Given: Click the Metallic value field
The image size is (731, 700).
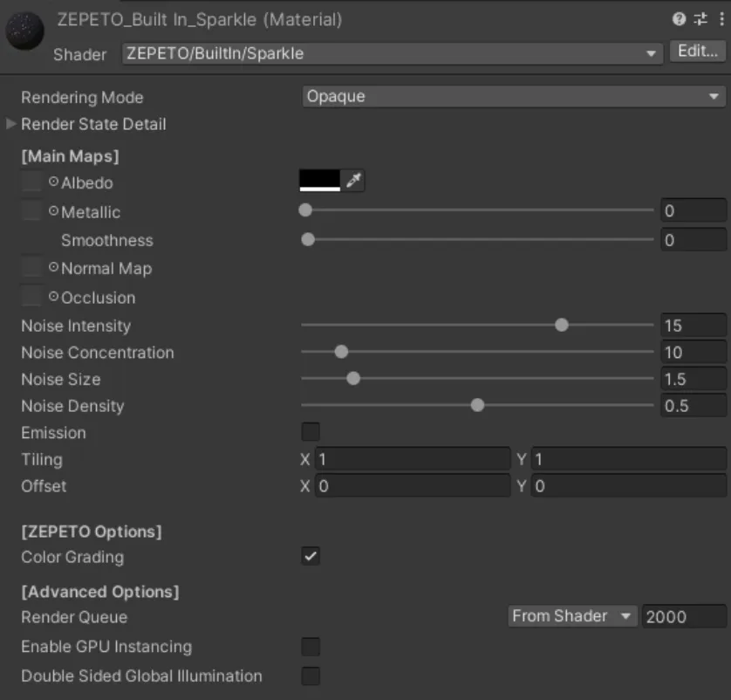Looking at the screenshot, I should pyautogui.click(x=693, y=211).
